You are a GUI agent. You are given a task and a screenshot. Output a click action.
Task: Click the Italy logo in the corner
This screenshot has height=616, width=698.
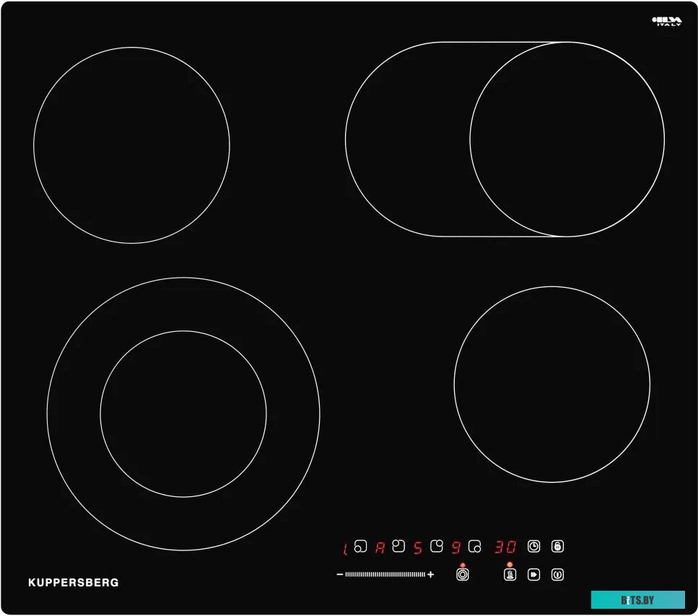tap(666, 21)
